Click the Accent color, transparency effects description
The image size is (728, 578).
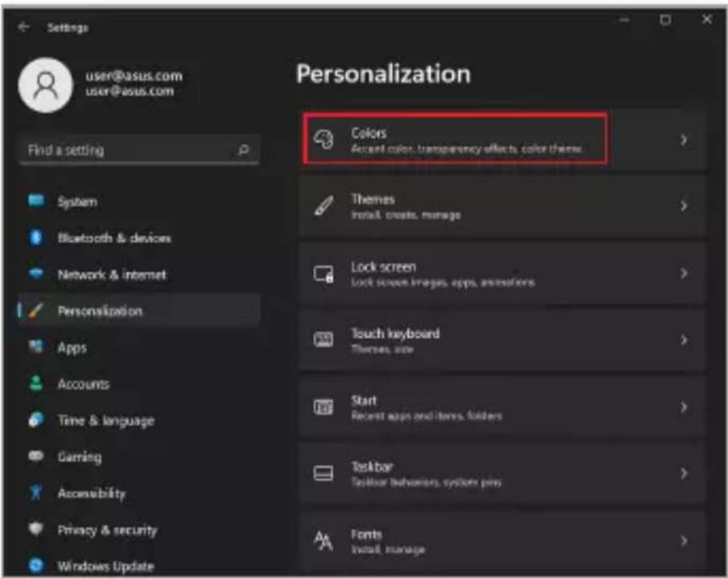point(466,149)
